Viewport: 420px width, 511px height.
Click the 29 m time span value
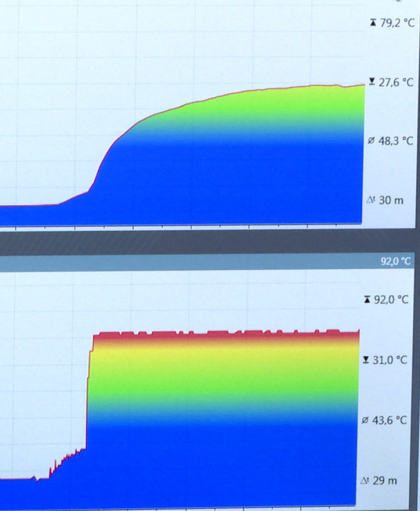point(385,481)
